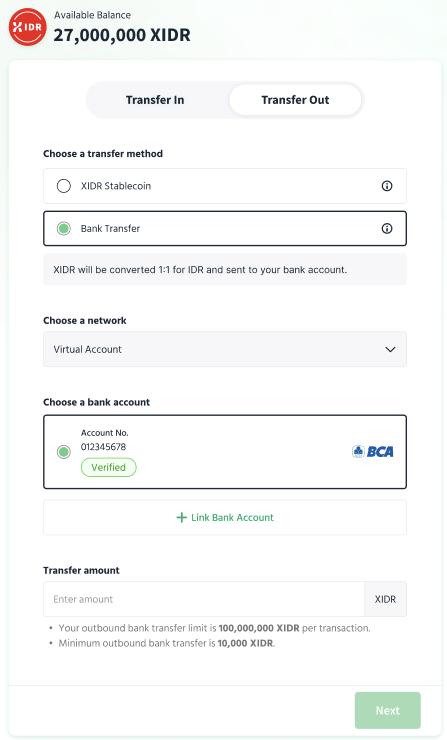Switch to the Transfer In tab

(155, 100)
